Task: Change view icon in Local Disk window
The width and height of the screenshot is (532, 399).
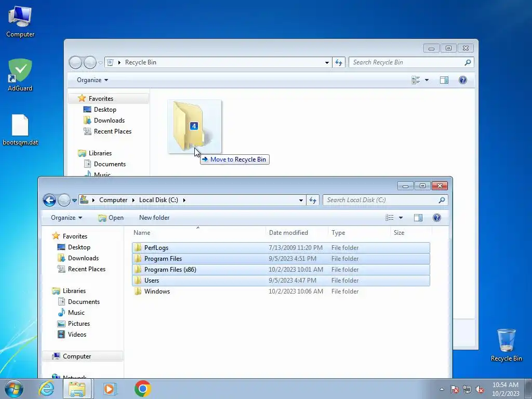Action: pyautogui.click(x=390, y=218)
